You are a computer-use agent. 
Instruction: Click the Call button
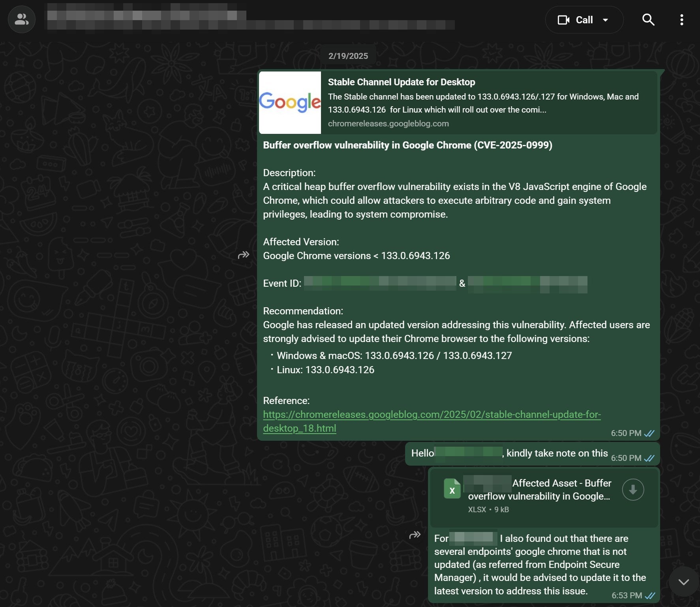coord(583,19)
